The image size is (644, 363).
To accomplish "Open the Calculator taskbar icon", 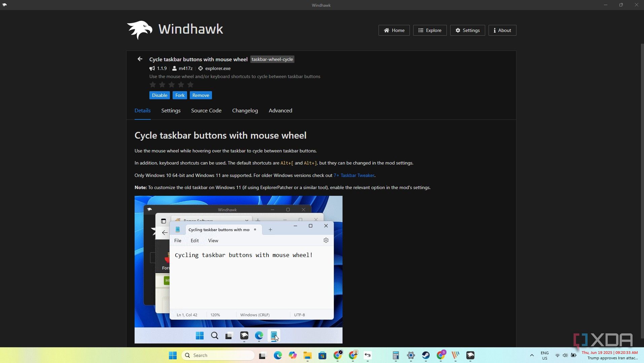I will pyautogui.click(x=396, y=355).
